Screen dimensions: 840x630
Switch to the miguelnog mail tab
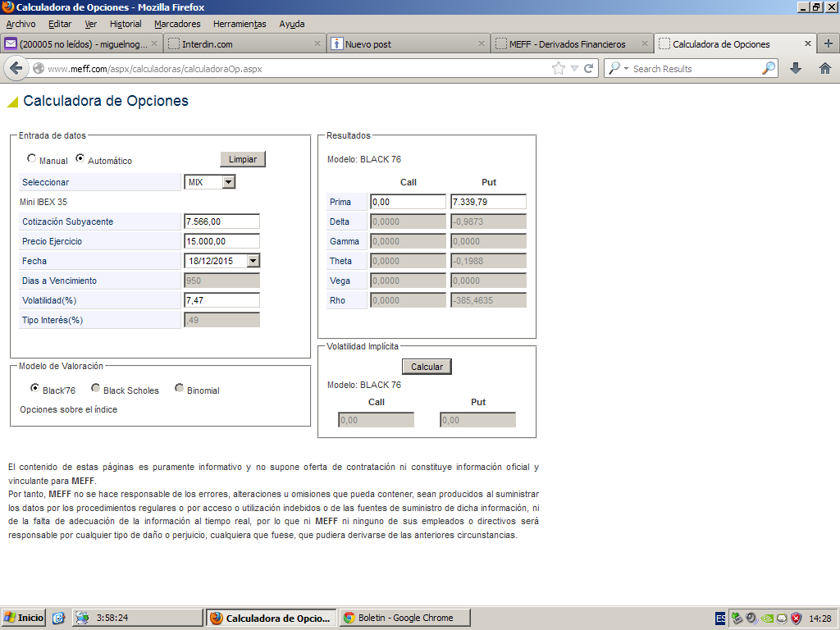coord(80,44)
